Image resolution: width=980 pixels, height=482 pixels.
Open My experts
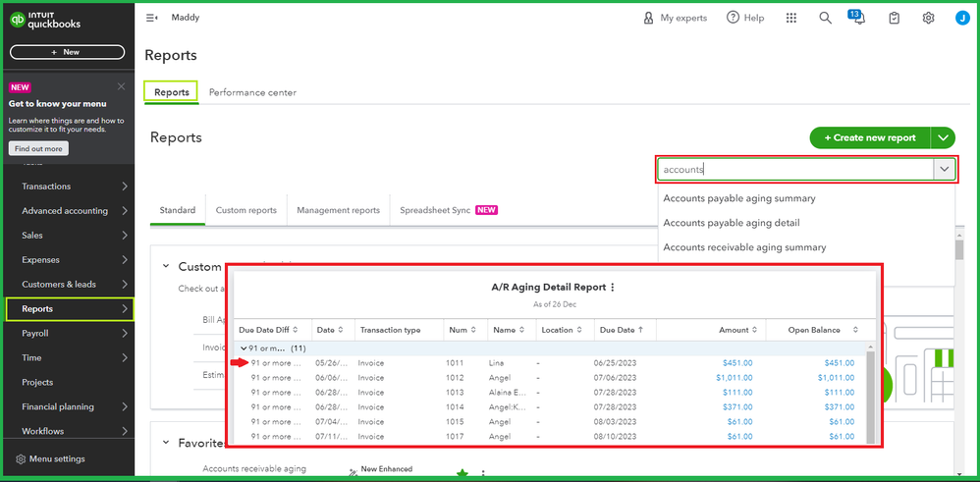point(675,18)
